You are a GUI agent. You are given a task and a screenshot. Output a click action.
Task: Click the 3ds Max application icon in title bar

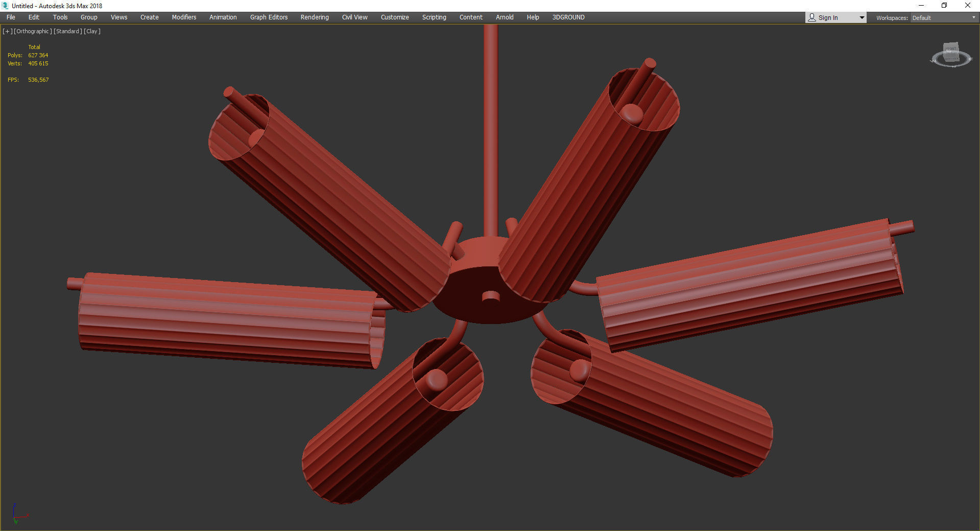[x=6, y=6]
